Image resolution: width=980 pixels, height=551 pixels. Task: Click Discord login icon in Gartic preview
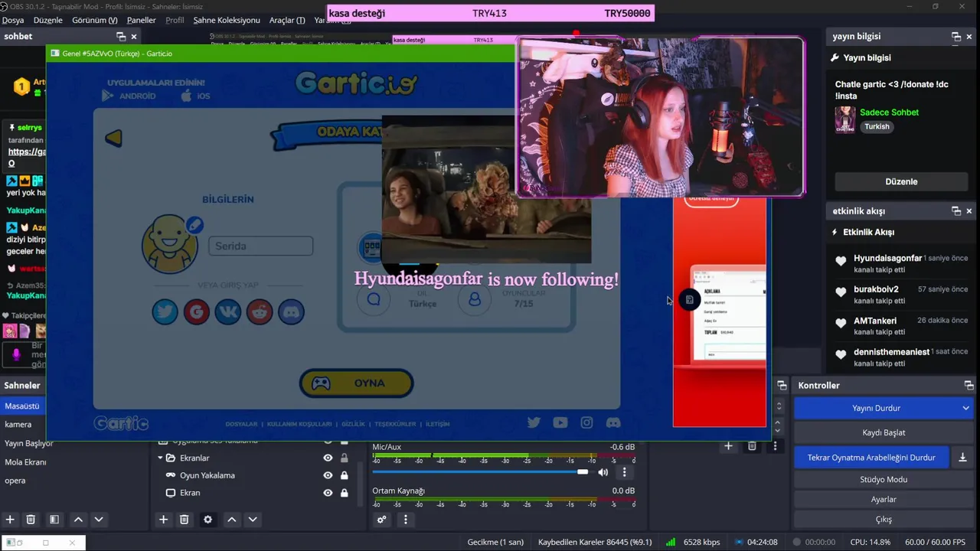click(x=291, y=311)
